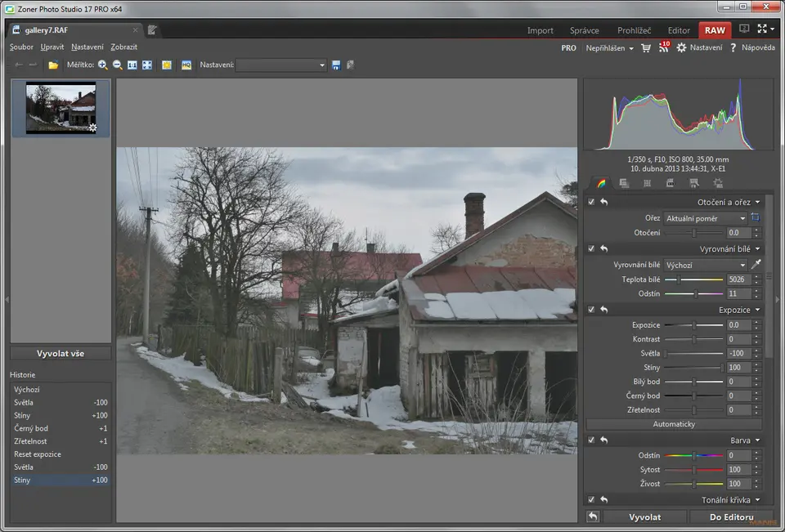Click the fit-to-window zoom icon

pyautogui.click(x=147, y=65)
